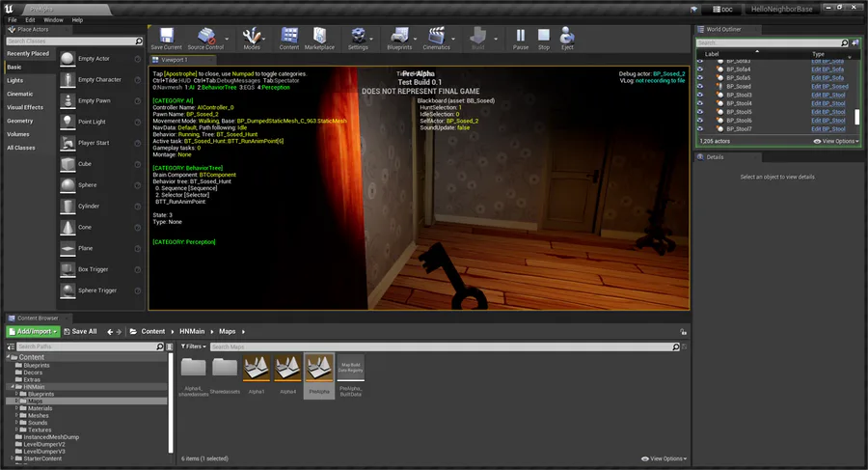Open the Source Control dropdown arrow
Screen dimensions: 868x470
[x=227, y=39]
